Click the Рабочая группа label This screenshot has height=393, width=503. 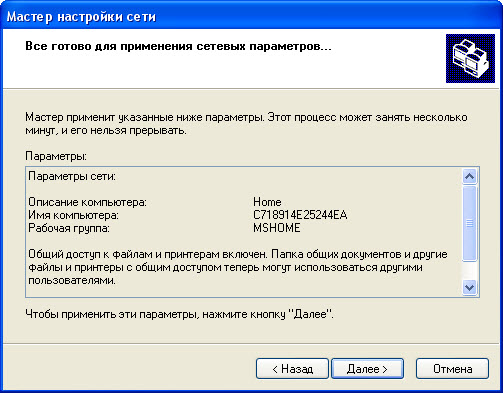click(69, 228)
